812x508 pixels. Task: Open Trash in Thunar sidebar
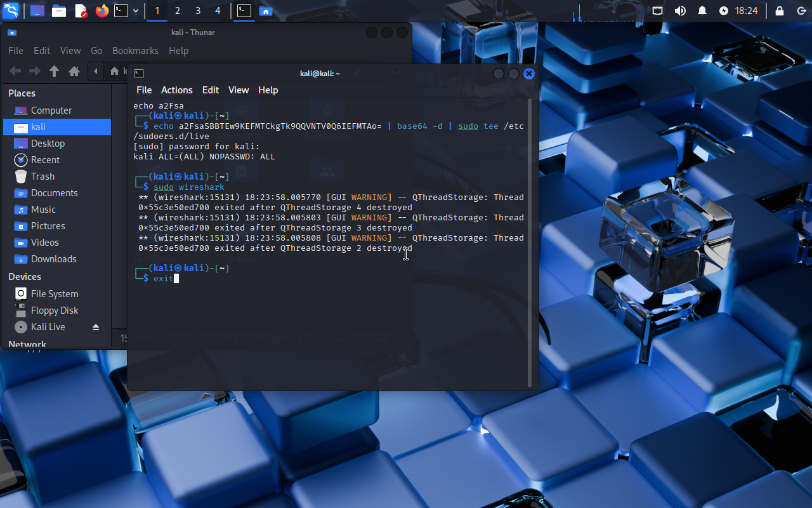point(57,177)
